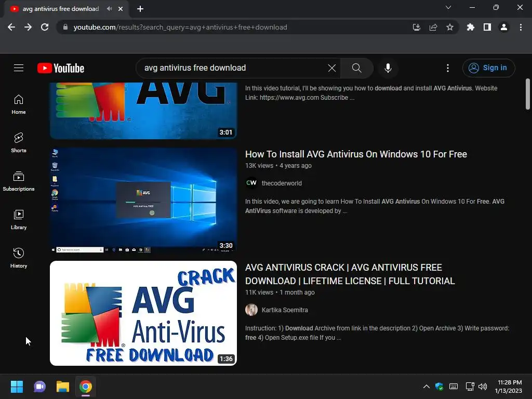
Task: Click the 'Instruction: 1) Download Archive' description
Action: point(377,333)
